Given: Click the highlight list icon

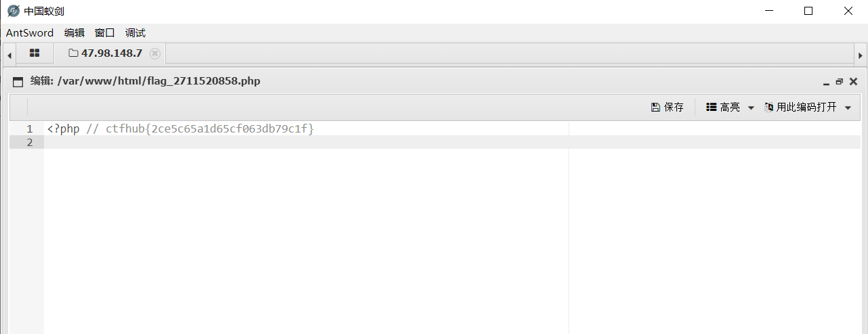Looking at the screenshot, I should click(711, 108).
